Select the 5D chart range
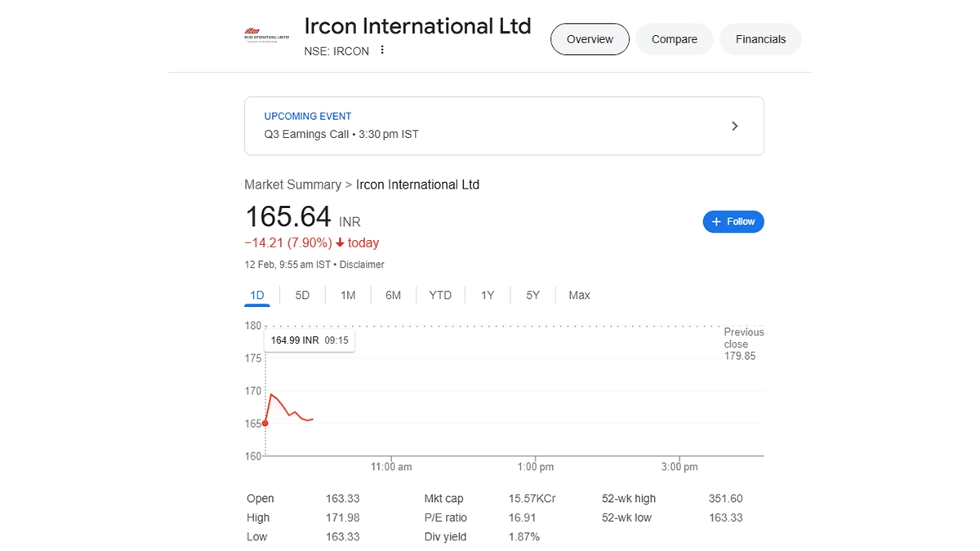Viewport: 980px width, 551px height. 302,295
